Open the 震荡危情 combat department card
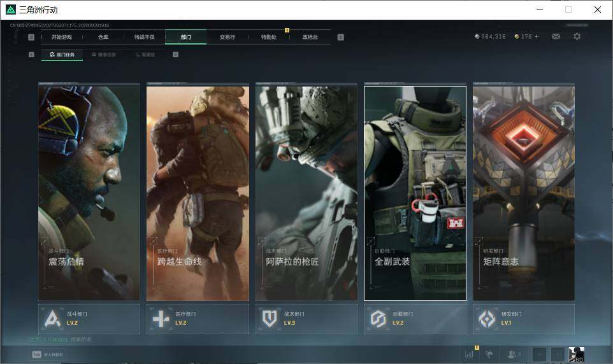The width and height of the screenshot is (613, 364). tap(89, 193)
